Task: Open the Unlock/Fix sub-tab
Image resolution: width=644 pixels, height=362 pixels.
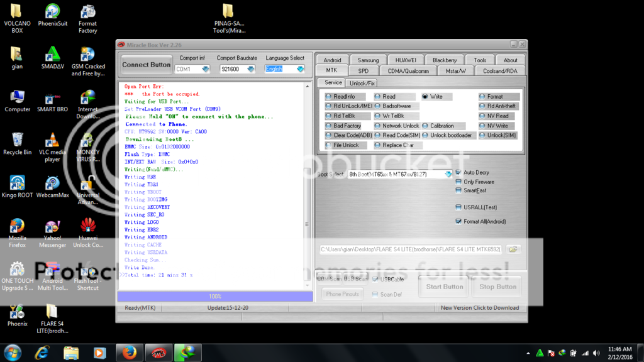Action: 362,83
